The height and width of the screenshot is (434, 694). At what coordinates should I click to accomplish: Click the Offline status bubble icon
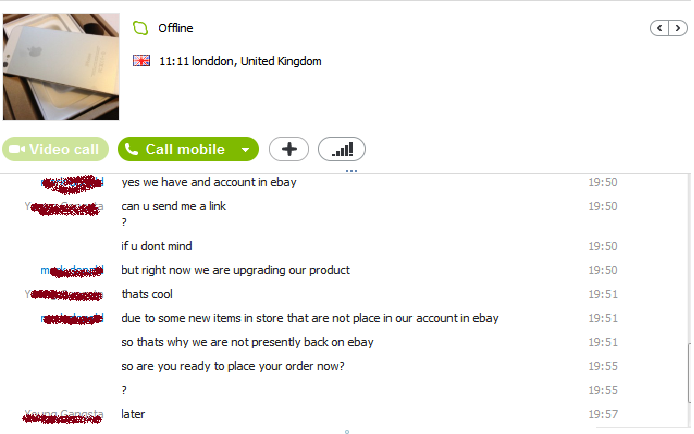pos(140,28)
